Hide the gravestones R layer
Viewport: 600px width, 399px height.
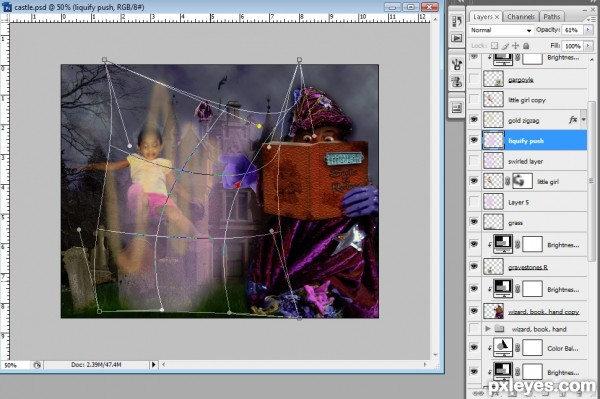point(474,266)
